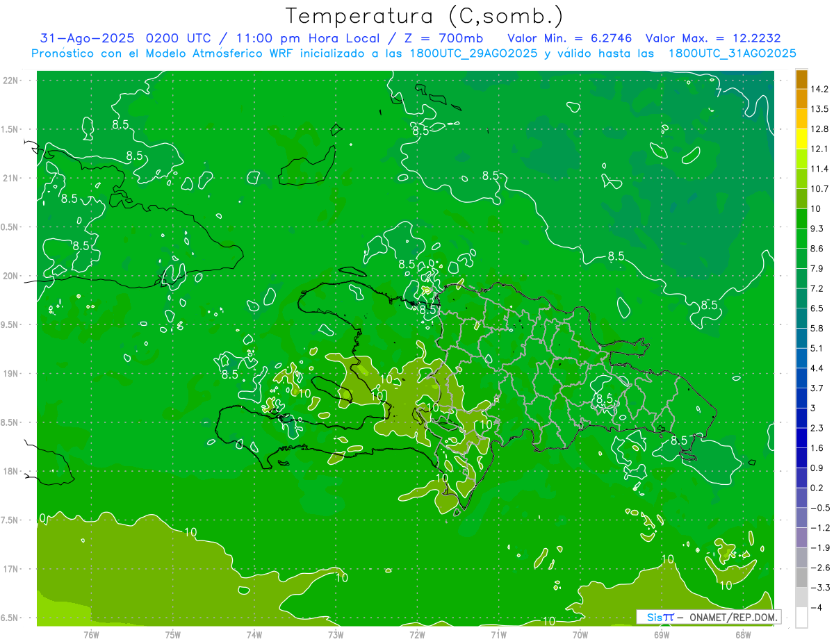Click colorbar value '7.2'
The height and width of the screenshot is (644, 834).
click(x=817, y=288)
